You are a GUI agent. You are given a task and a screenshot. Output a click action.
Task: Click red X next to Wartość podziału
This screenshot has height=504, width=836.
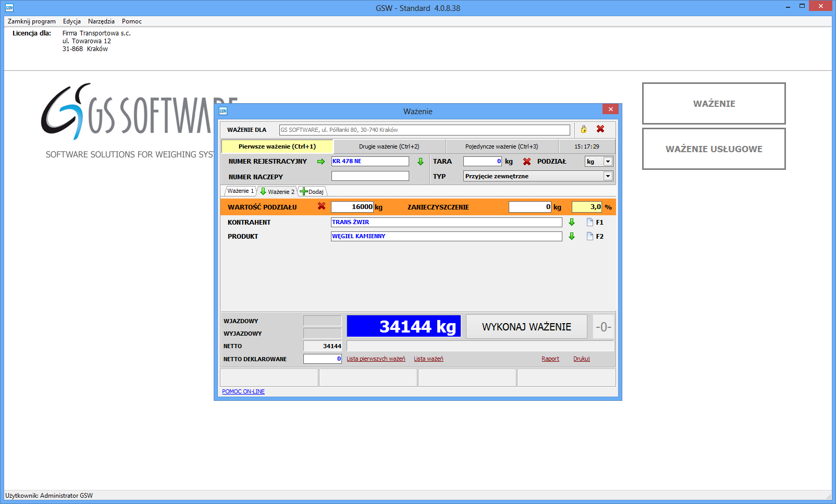pos(322,206)
